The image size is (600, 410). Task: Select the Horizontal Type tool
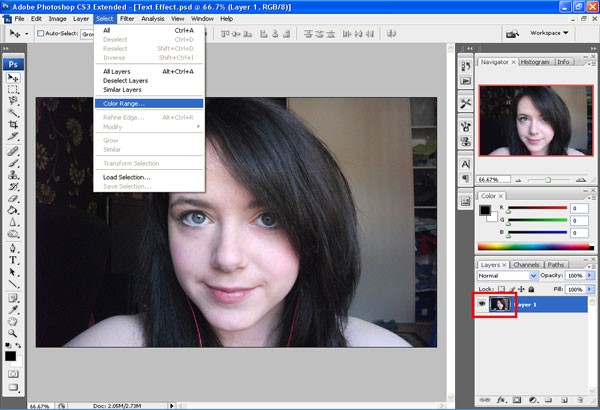pyautogui.click(x=13, y=260)
